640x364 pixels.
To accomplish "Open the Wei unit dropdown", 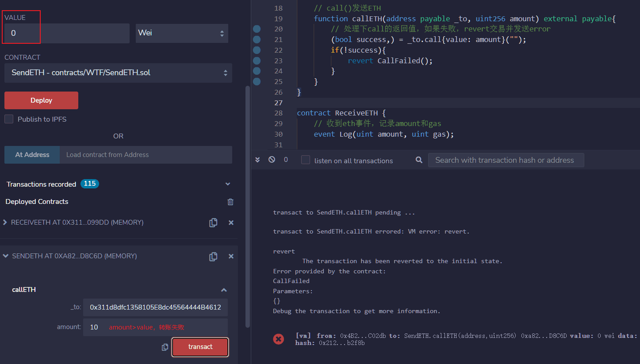I will [182, 33].
